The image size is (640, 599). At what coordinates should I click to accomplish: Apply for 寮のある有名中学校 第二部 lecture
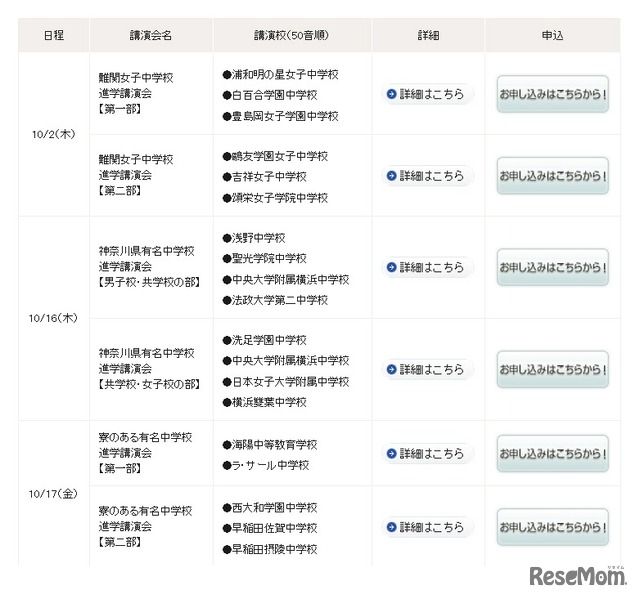pyautogui.click(x=553, y=527)
